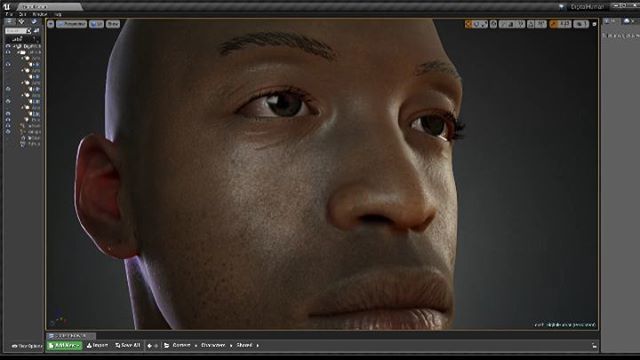The height and width of the screenshot is (360, 640).
Task: Expand the arrow after Shared breadcrumb
Action: click(258, 346)
